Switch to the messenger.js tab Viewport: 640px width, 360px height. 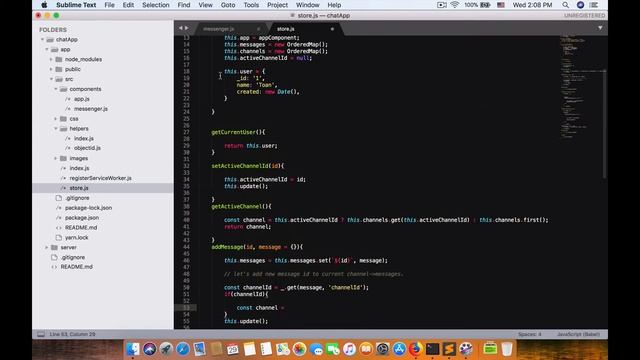pyautogui.click(x=219, y=29)
